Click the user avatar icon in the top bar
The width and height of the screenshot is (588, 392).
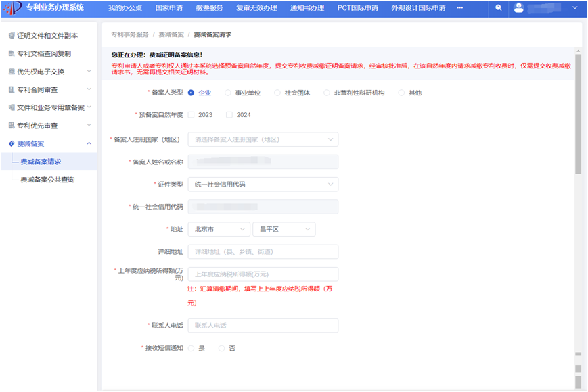[x=518, y=9]
